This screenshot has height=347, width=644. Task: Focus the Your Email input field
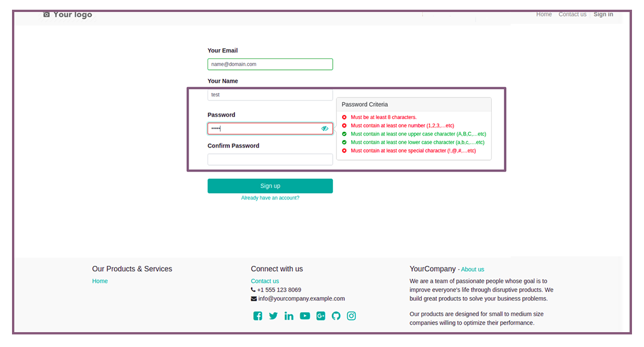coord(271,64)
